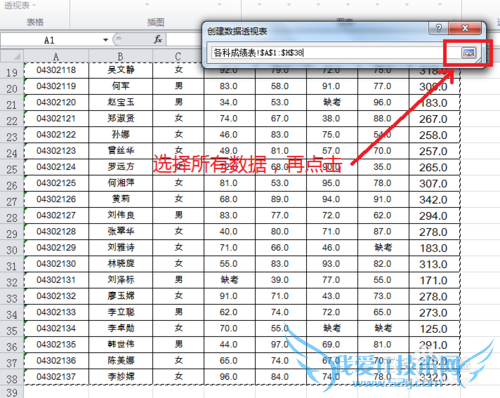Click score cell 34.0 in row 21

pos(229,102)
